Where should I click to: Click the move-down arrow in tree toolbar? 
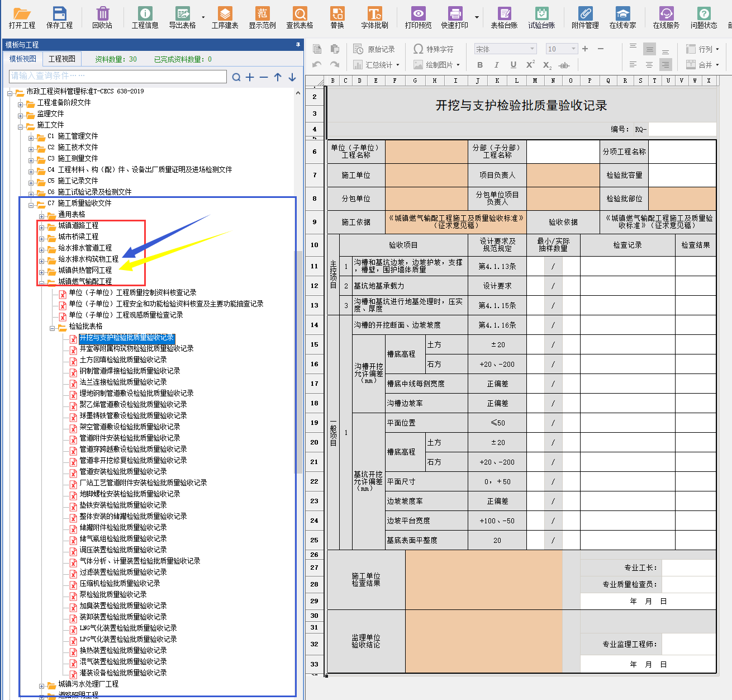292,77
